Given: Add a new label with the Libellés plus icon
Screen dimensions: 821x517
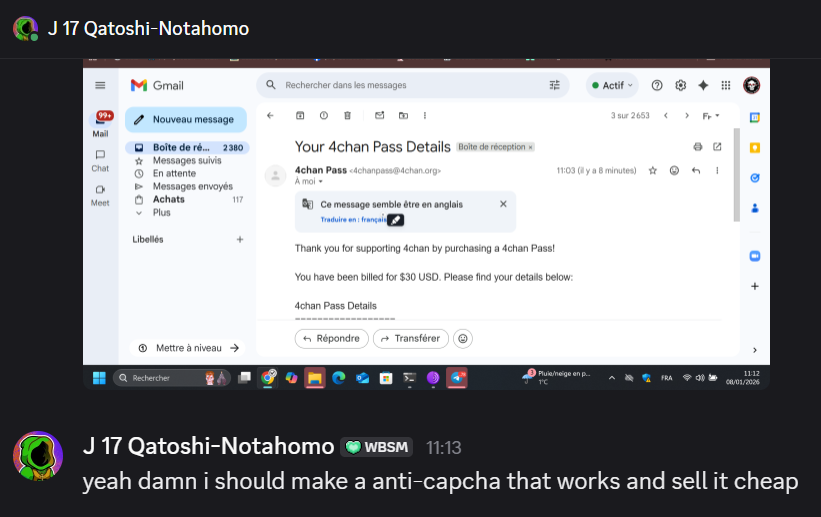Looking at the screenshot, I should [240, 239].
